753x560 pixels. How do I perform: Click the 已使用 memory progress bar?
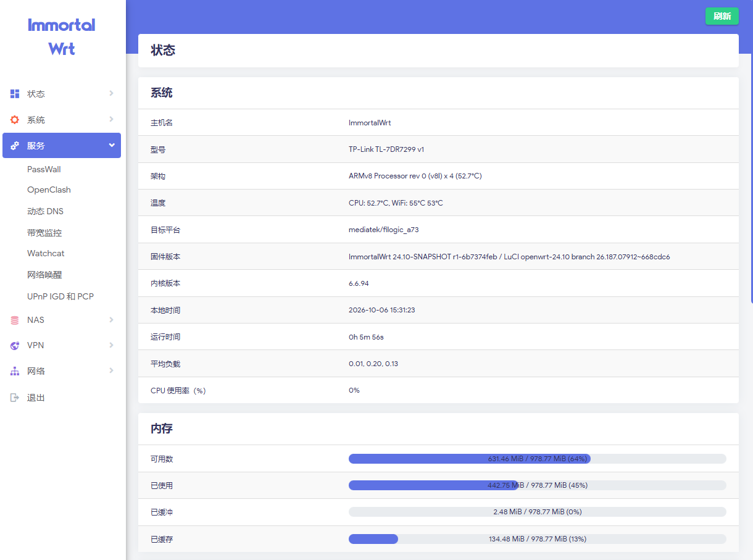[538, 485]
